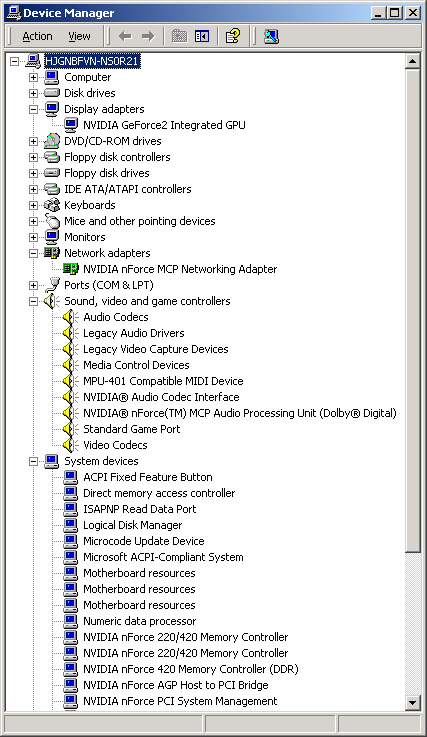The image size is (427, 737).
Task: Expand the Keyboards category
Action: click(33, 205)
